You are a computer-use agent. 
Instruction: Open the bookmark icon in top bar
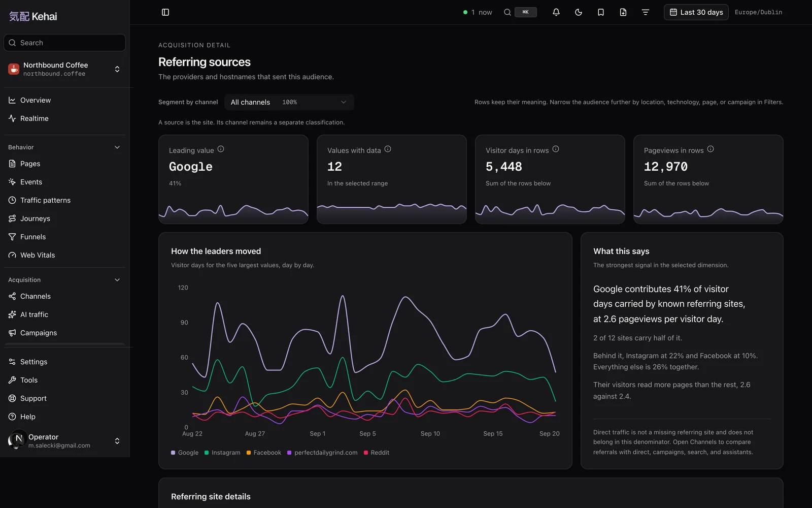[x=601, y=12]
